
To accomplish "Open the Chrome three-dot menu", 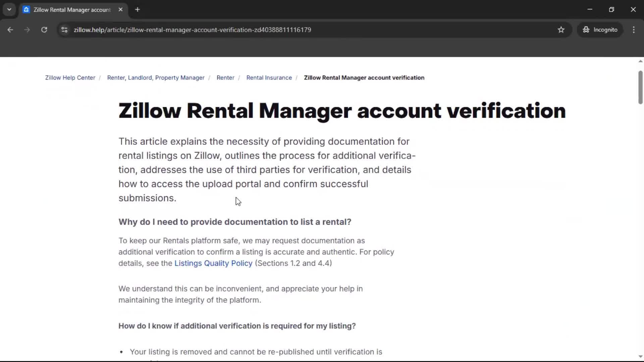I will pos(634,29).
